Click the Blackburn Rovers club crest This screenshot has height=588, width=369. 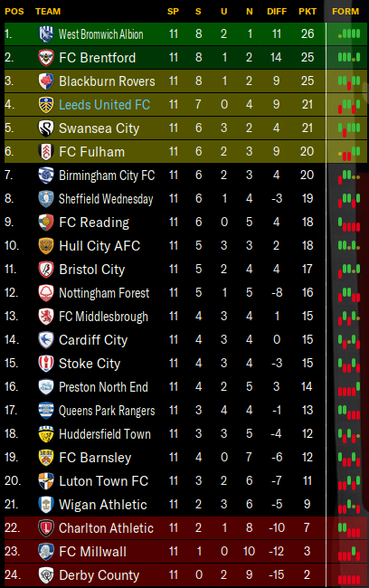(46, 81)
